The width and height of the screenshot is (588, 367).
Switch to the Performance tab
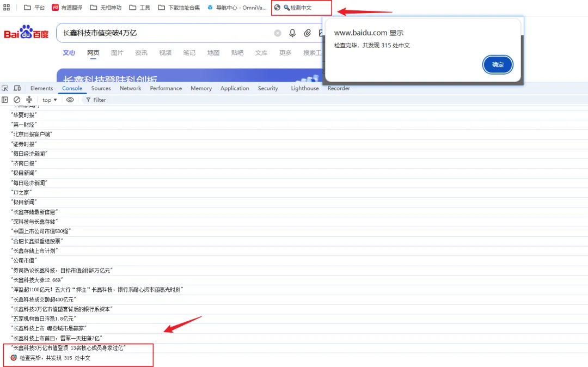(166, 88)
